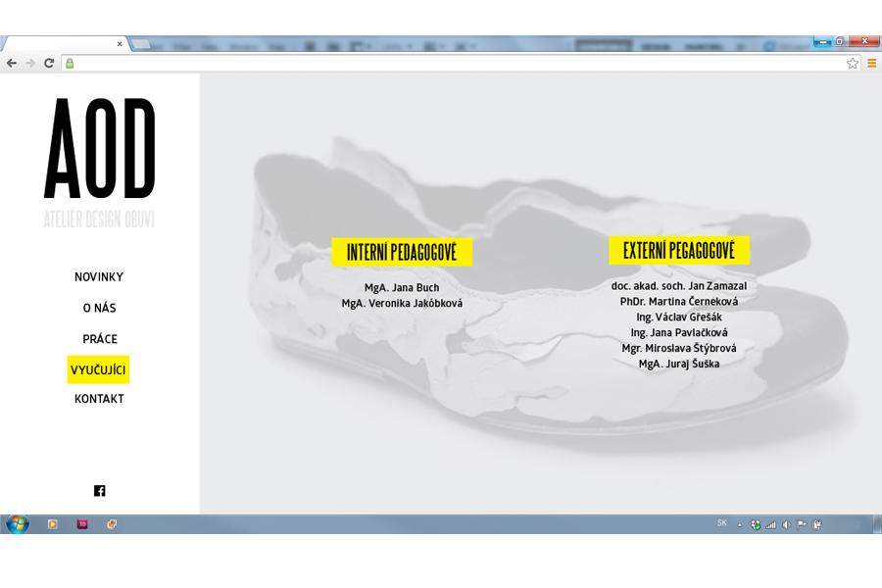
Task: Open the O NÁS page
Action: point(99,308)
